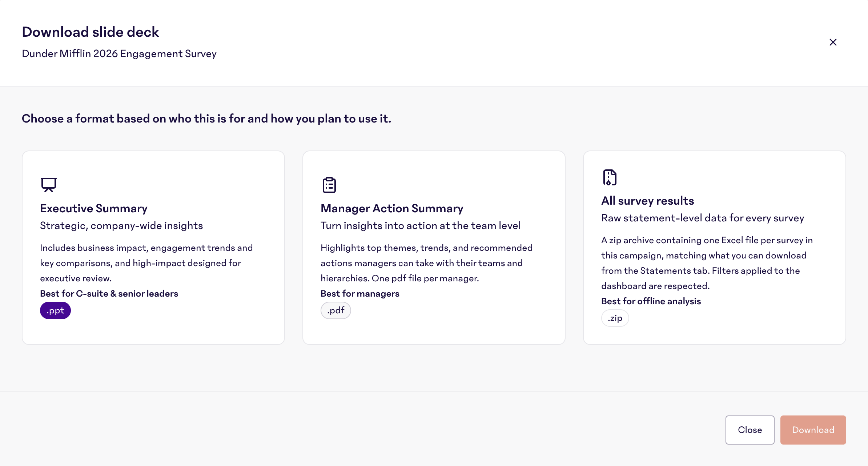Click the clipboard icon for Manager Action Summary
868x466 pixels.
329,185
